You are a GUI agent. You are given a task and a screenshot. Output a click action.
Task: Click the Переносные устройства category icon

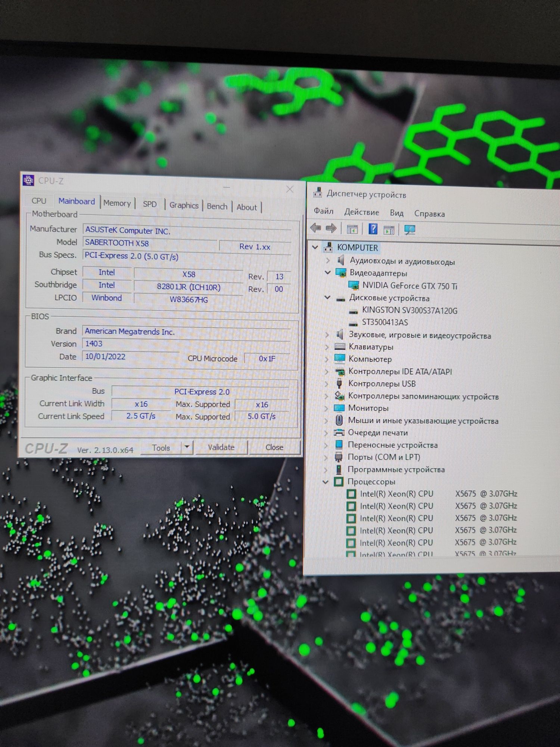339,444
